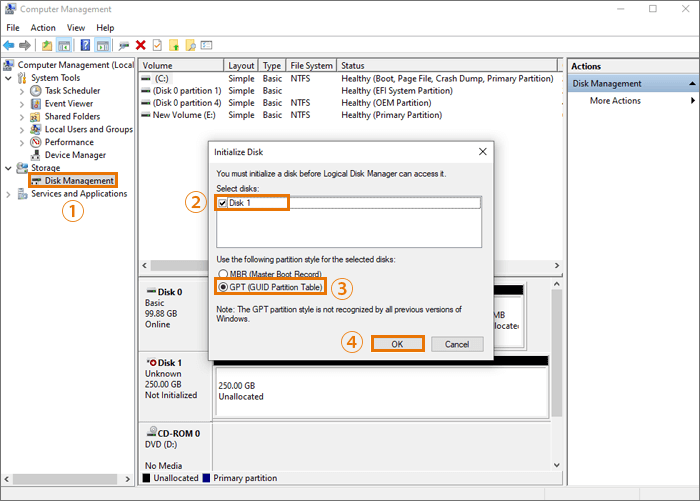Sort by the File System column header
Image resolution: width=700 pixels, height=501 pixels.
tap(311, 65)
